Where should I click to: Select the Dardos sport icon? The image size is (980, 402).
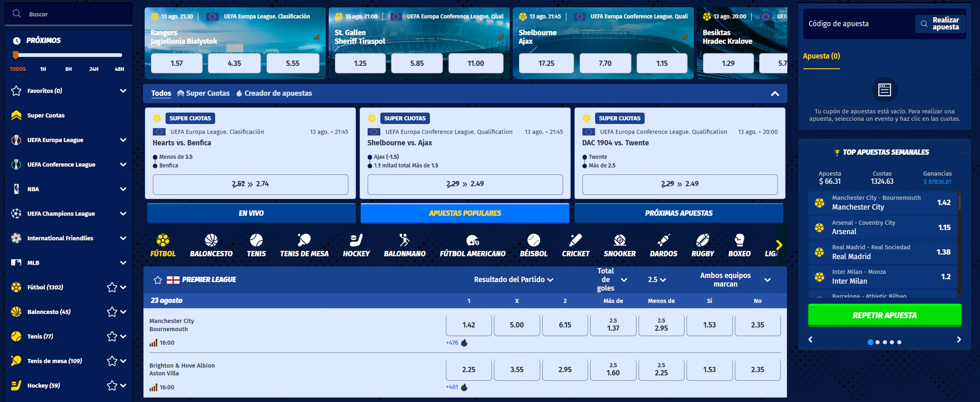pos(664,240)
